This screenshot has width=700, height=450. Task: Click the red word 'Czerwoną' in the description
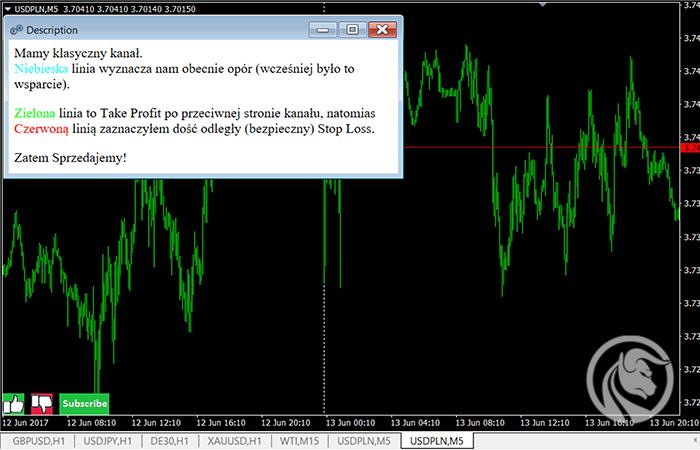coord(41,129)
